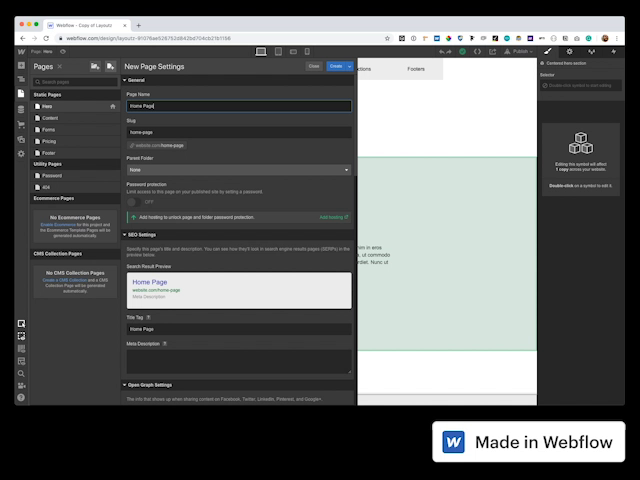Toggle the preview eye icon in top bar
Viewport: 640px width, 480px height.
[x=62, y=51]
